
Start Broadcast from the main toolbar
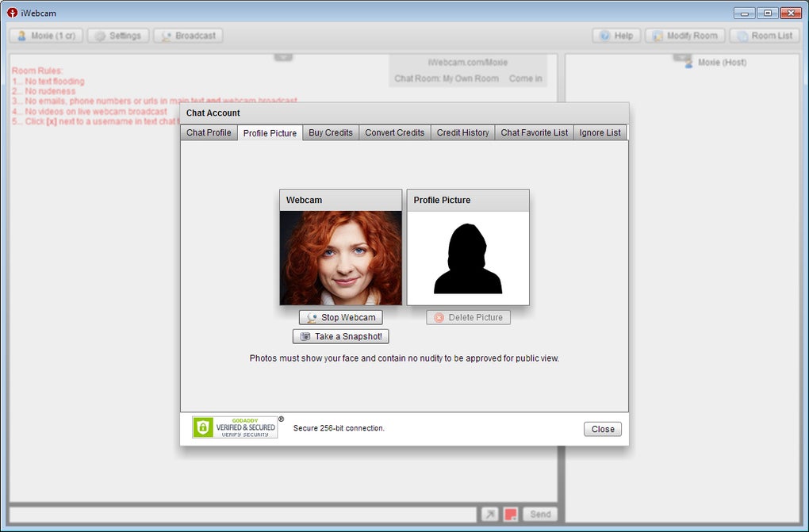(x=188, y=36)
